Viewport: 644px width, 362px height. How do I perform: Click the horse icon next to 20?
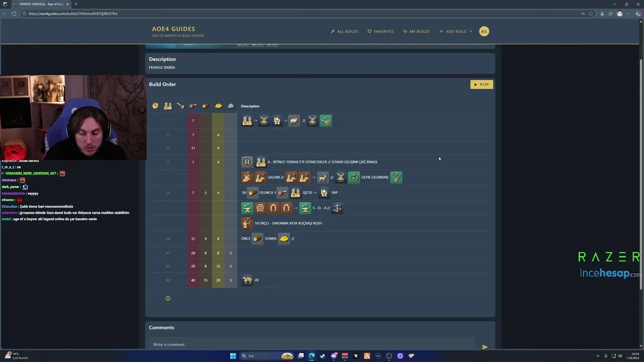(247, 280)
